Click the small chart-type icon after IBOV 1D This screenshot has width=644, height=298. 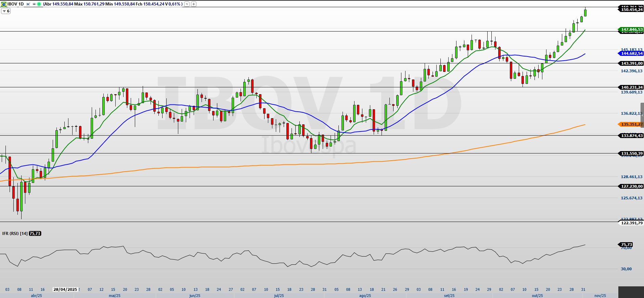click(28, 4)
